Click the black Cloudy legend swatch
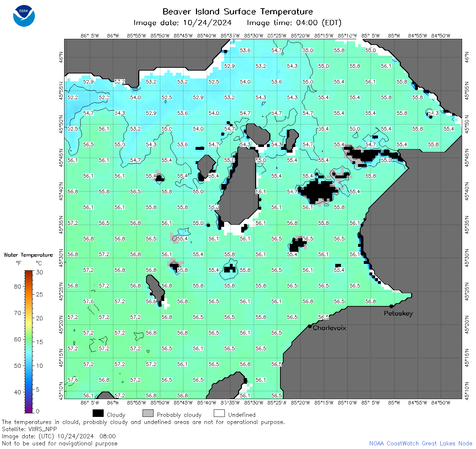Viewport: 476px width, 449px height. pos(98,413)
